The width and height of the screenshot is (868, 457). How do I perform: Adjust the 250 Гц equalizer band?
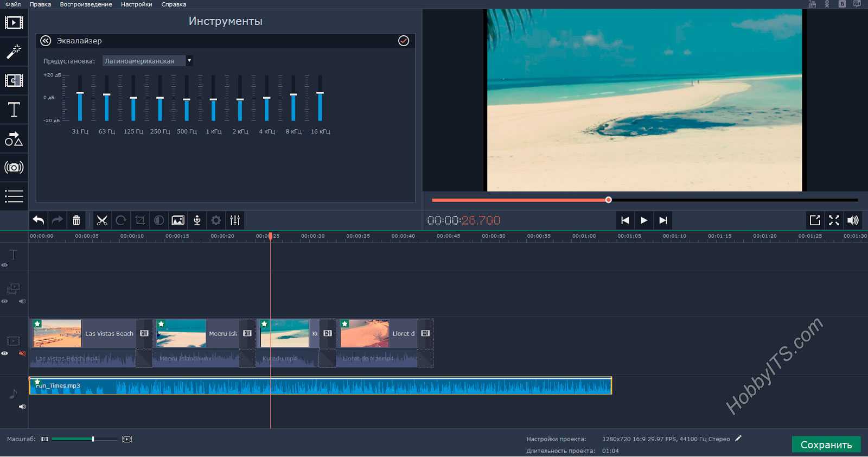pos(160,98)
